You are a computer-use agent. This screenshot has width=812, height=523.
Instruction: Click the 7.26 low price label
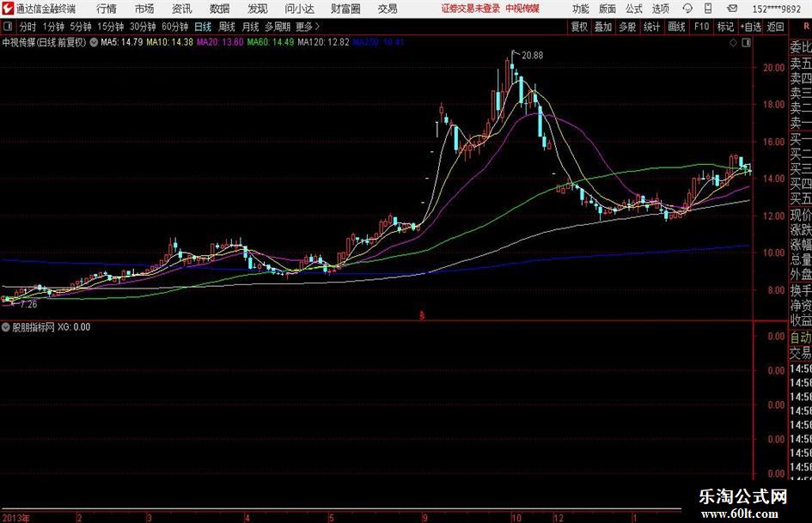point(28,305)
